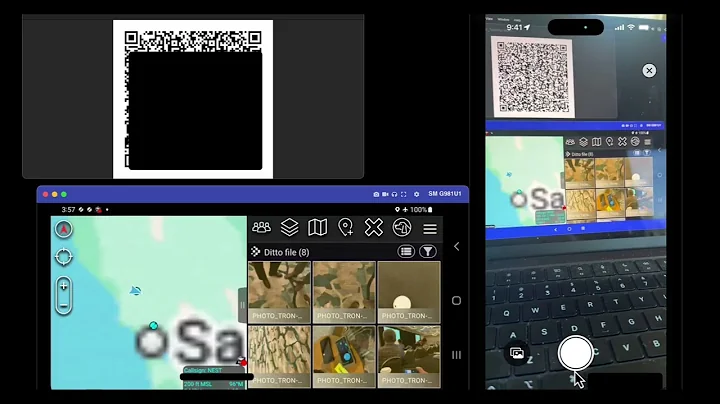Click the 100% battery indicator
Screen dimensions: 720x404
(x=421, y=209)
